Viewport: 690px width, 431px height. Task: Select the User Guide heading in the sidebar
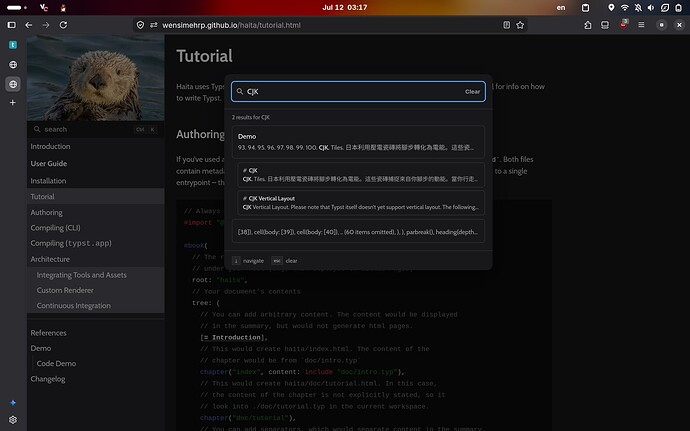pos(48,163)
